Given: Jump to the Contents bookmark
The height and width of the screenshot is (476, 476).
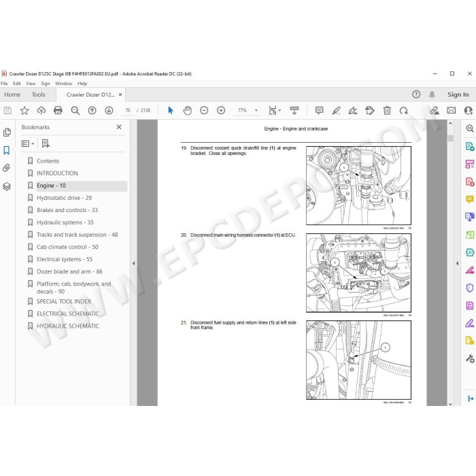Looking at the screenshot, I should click(48, 161).
